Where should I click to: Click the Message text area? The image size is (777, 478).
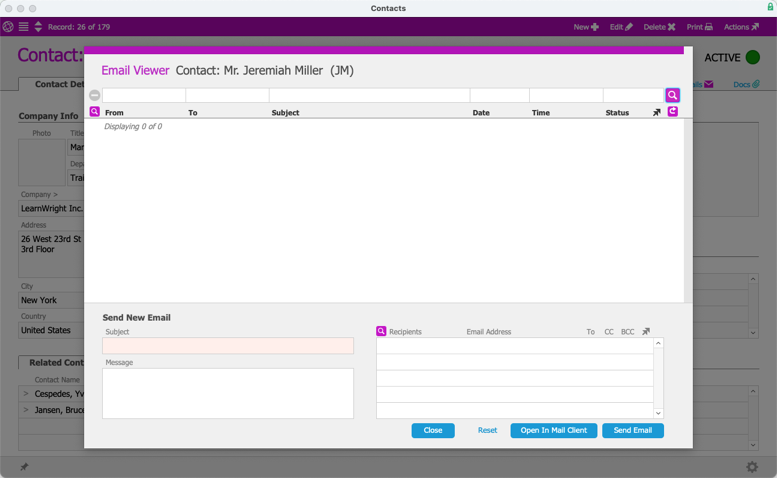click(228, 393)
